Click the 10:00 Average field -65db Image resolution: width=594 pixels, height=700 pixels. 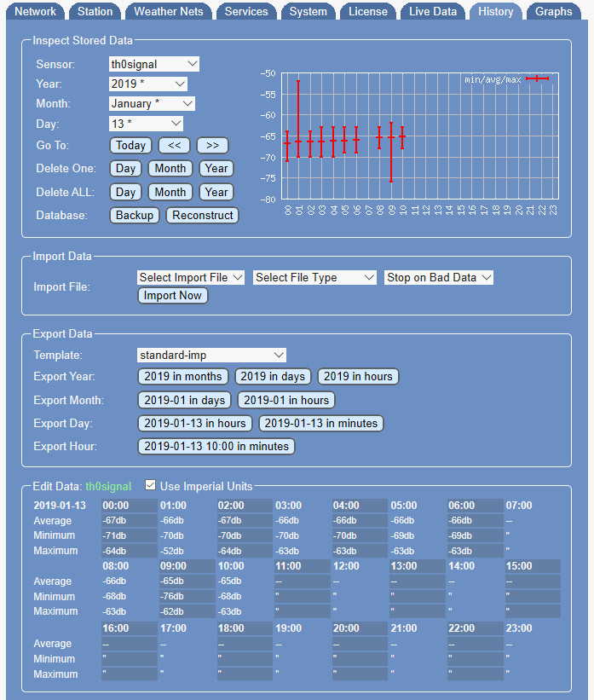point(245,581)
